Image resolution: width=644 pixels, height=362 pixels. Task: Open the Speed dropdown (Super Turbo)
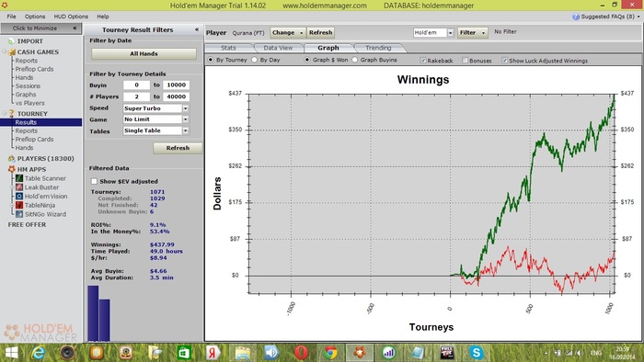pyautogui.click(x=186, y=108)
